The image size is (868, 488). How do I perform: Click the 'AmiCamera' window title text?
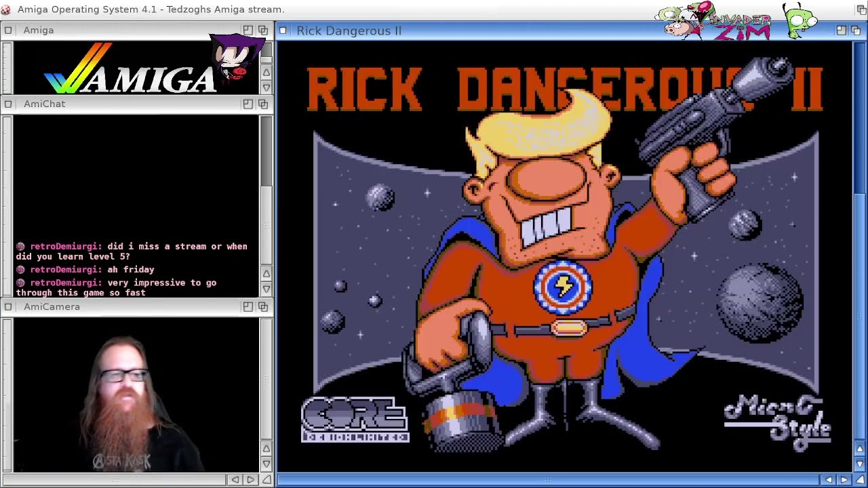pyautogui.click(x=52, y=306)
